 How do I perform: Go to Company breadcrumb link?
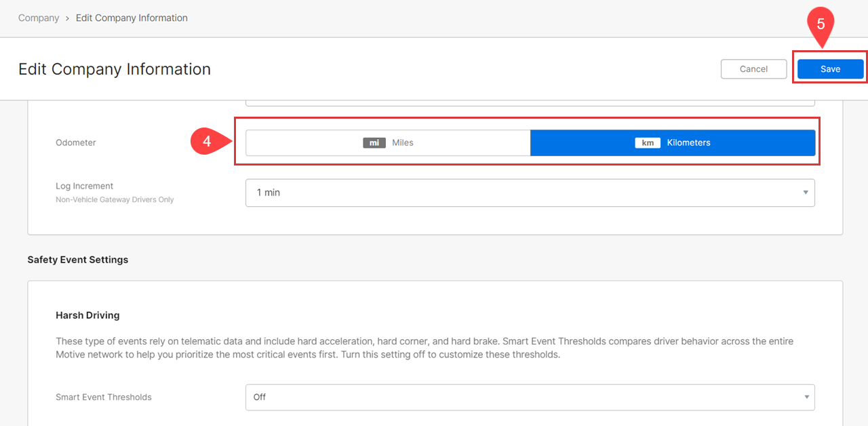[x=39, y=18]
